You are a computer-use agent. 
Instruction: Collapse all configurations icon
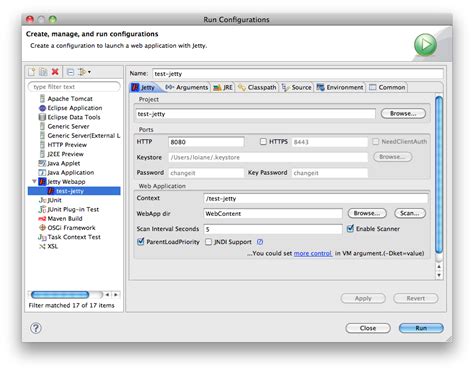(70, 72)
